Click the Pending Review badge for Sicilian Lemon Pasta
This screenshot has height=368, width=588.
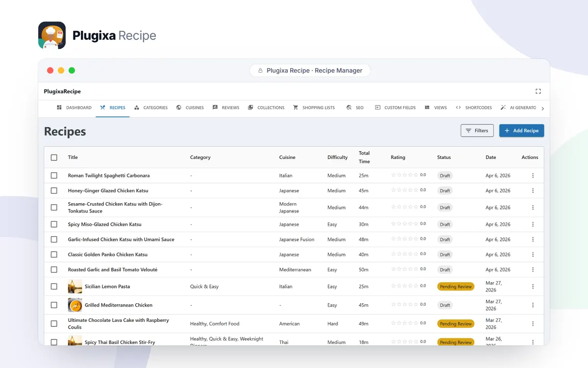456,287
